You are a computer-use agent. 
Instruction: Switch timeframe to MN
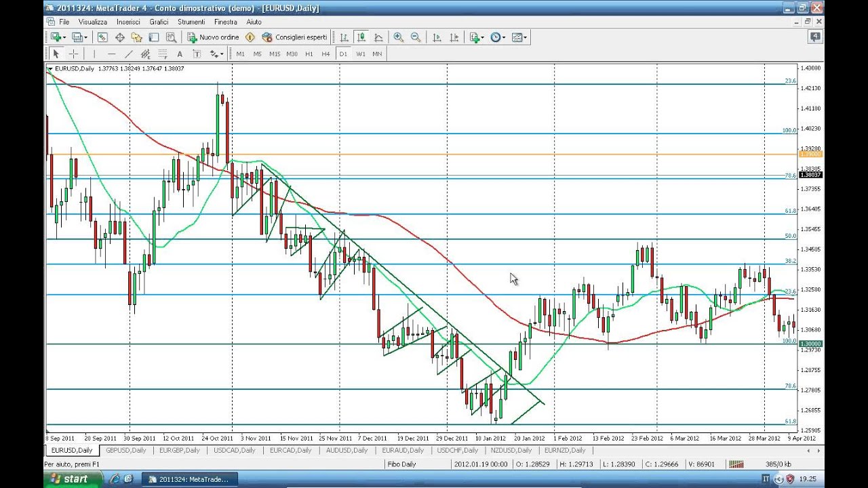377,54
